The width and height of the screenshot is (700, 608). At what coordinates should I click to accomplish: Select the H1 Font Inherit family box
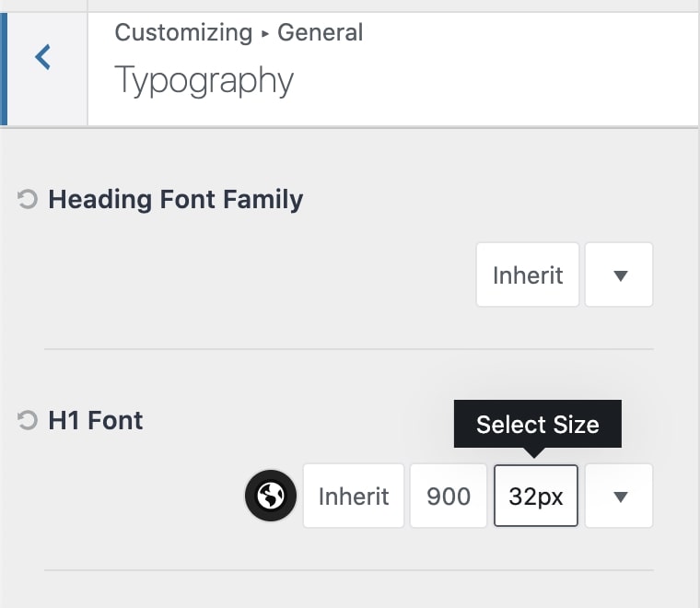[x=354, y=497]
